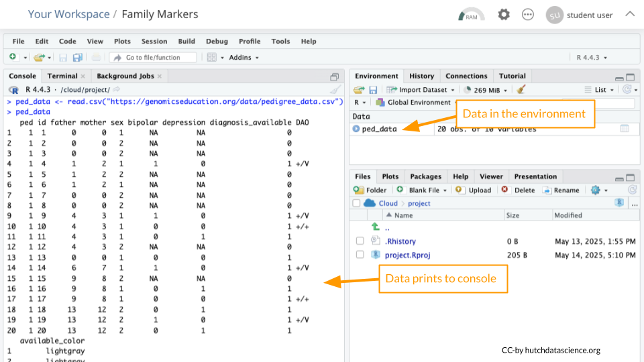Open the Global Environment selector
This screenshot has height=362, width=644.
[x=417, y=102]
